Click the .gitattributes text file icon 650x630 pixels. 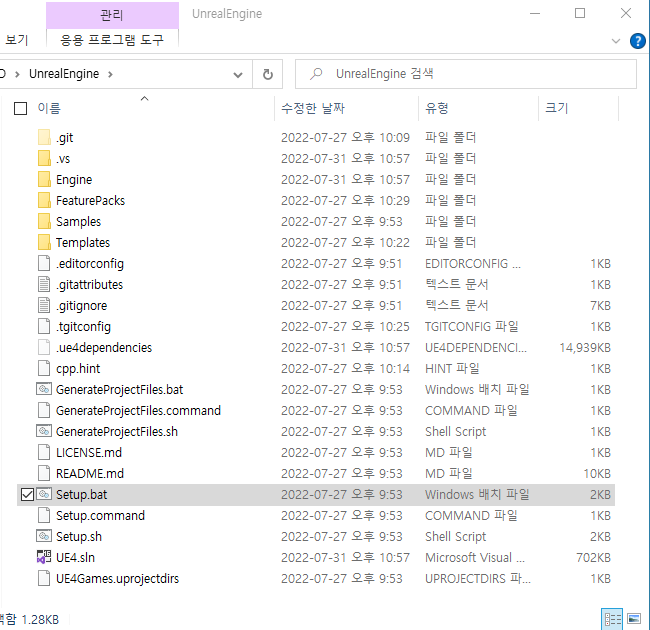point(44,284)
